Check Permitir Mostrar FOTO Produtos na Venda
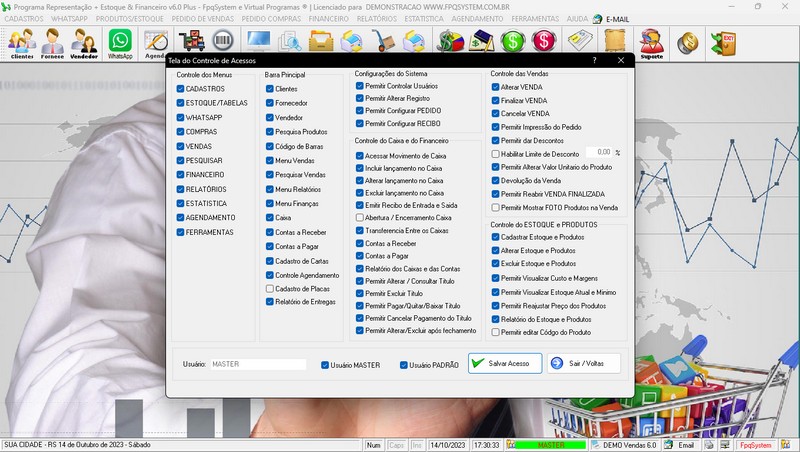Viewport: 800px width, 452px height. pyautogui.click(x=495, y=208)
